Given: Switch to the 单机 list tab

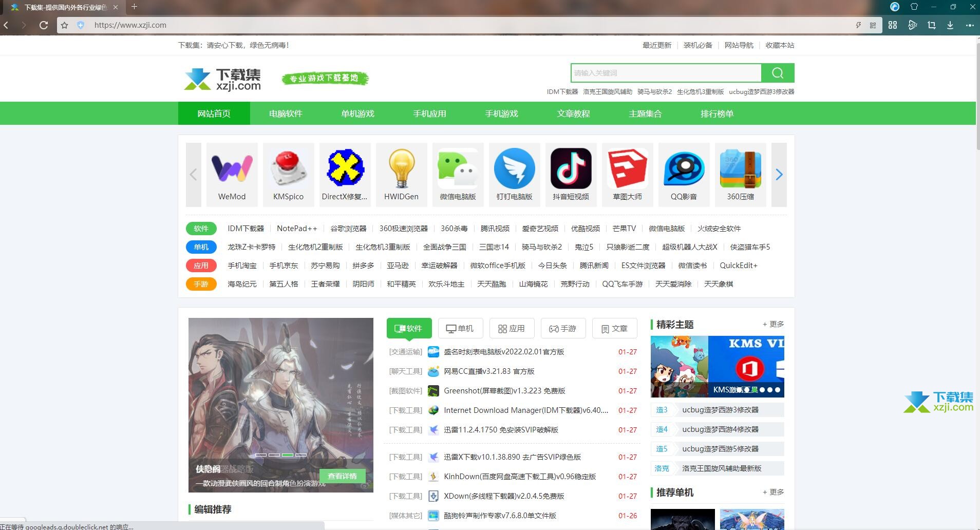Looking at the screenshot, I should [x=461, y=328].
